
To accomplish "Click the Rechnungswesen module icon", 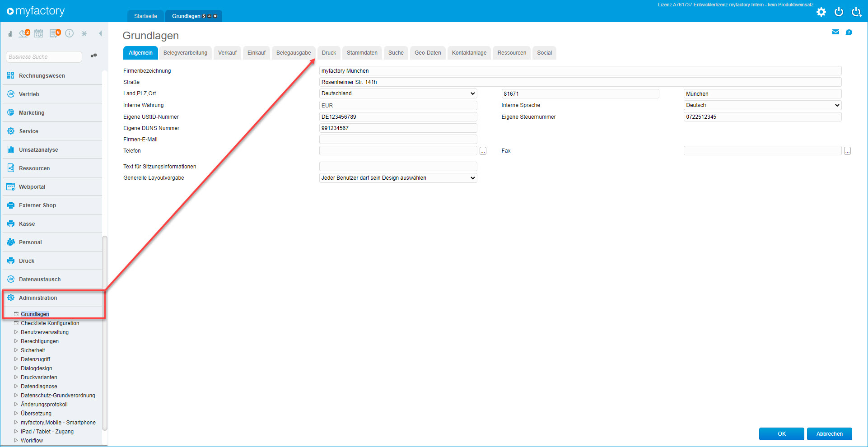I will click(x=11, y=75).
